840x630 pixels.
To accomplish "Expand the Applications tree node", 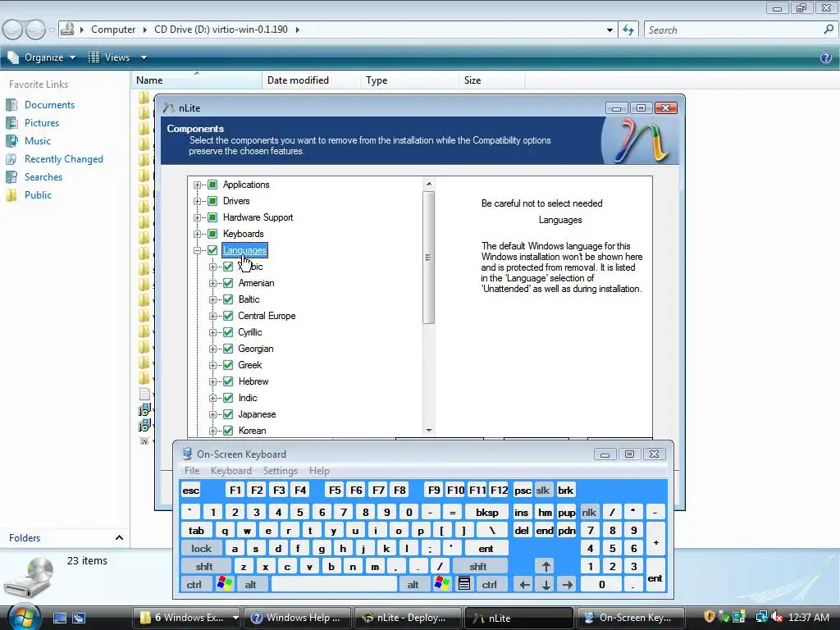I will pos(197,185).
